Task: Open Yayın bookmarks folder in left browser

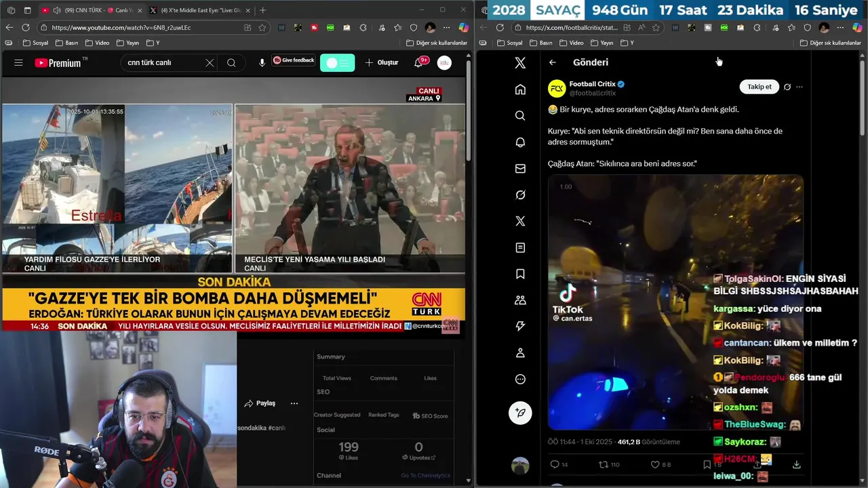Action: click(x=128, y=43)
